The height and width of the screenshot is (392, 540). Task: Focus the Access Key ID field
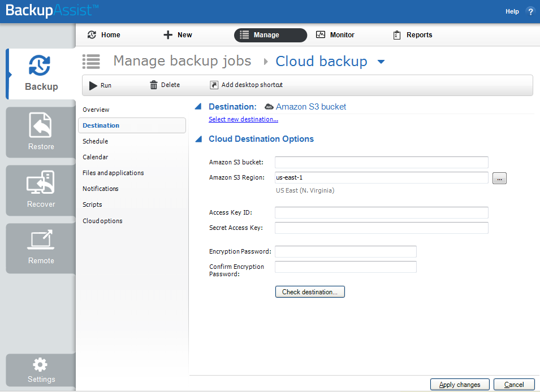coord(382,213)
